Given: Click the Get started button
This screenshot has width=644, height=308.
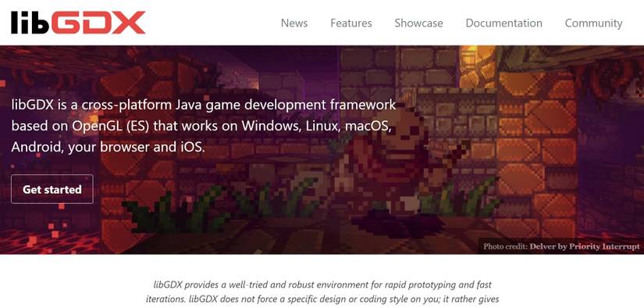Looking at the screenshot, I should [x=52, y=189].
